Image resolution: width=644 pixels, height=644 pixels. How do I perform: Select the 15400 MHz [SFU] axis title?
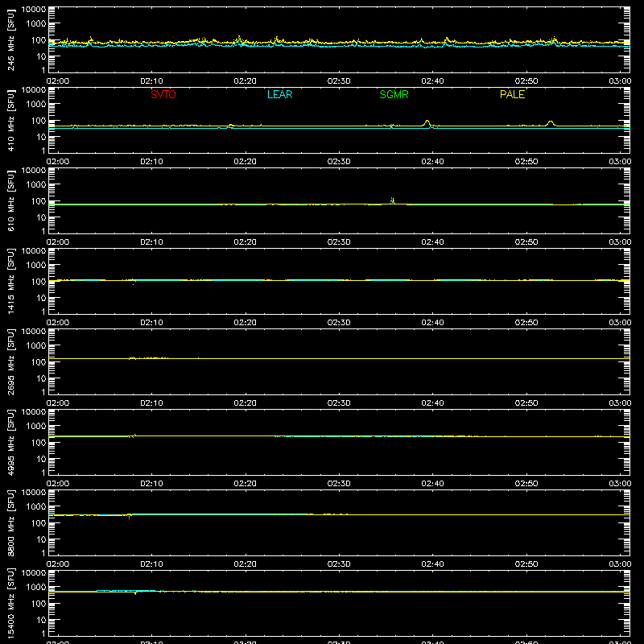10,604
